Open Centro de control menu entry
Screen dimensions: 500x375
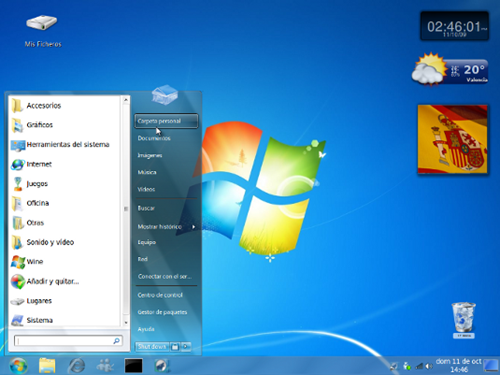[x=160, y=295]
